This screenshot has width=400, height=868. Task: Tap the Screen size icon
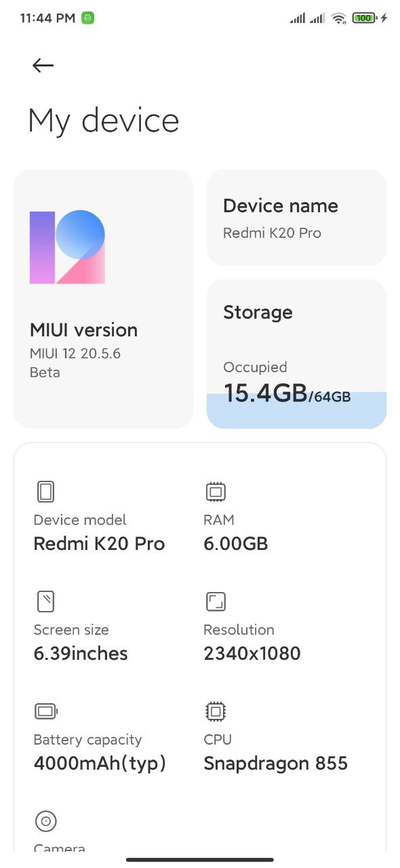[x=45, y=601]
